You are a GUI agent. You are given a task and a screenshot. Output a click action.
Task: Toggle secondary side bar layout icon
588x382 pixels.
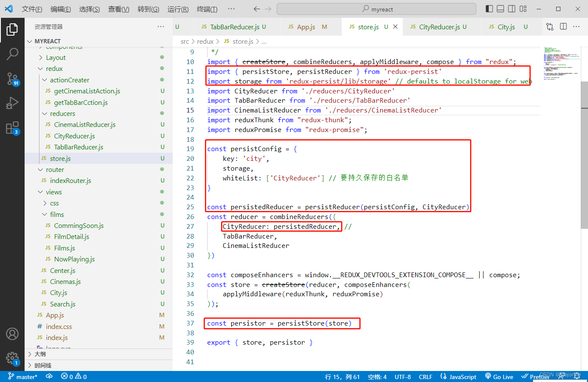pyautogui.click(x=512, y=9)
